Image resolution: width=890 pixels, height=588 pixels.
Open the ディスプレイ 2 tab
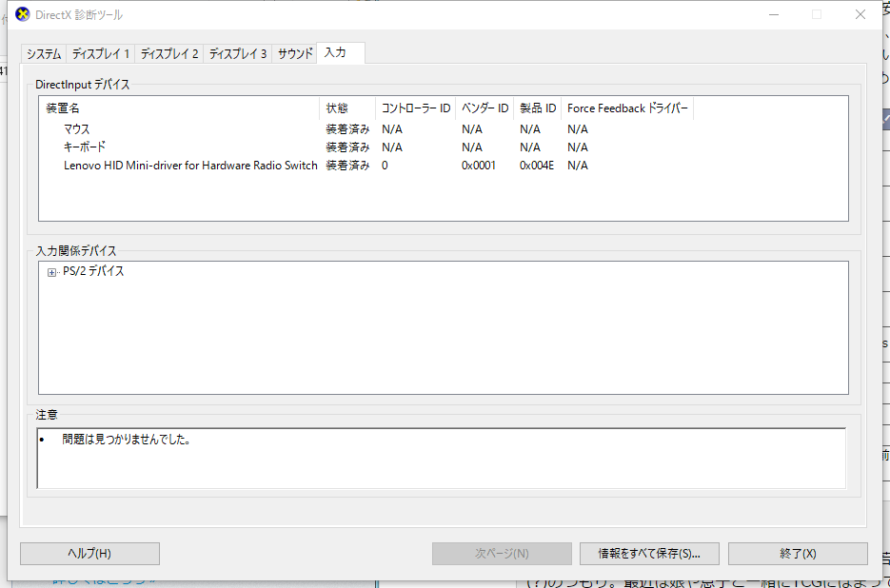(169, 54)
